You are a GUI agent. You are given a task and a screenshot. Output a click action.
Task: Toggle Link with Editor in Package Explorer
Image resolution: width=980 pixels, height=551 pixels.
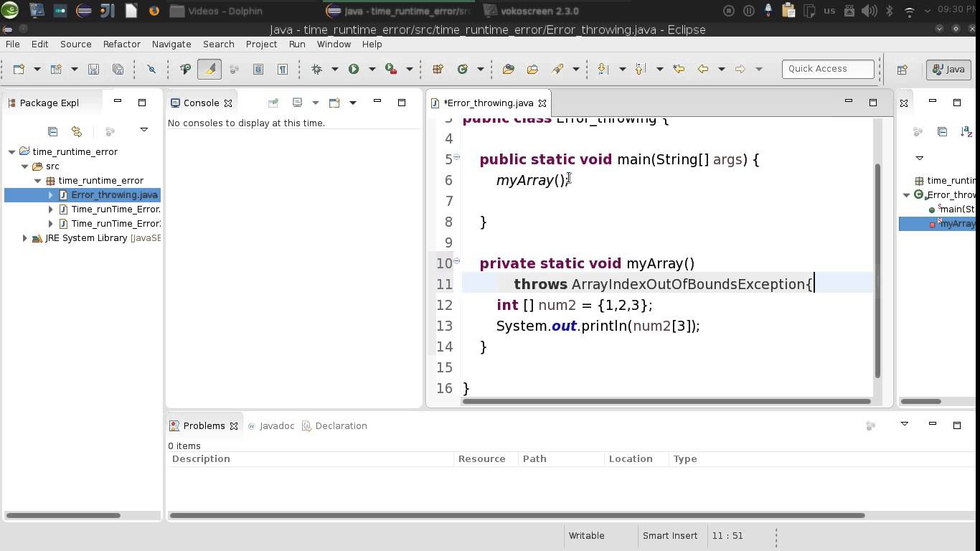[77, 131]
